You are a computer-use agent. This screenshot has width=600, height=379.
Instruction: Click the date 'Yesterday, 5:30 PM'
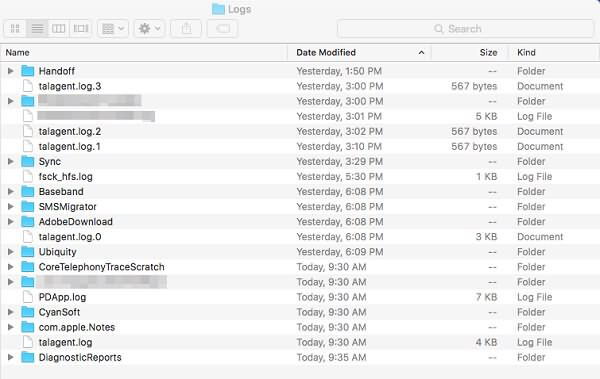340,176
